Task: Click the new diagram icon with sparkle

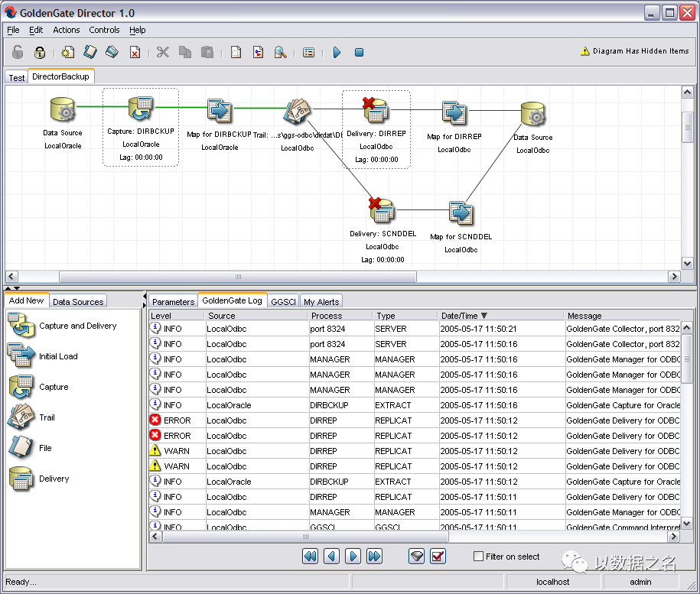Action: click(68, 53)
